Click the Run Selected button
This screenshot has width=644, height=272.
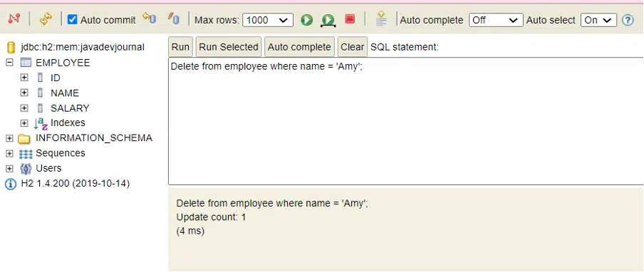229,47
